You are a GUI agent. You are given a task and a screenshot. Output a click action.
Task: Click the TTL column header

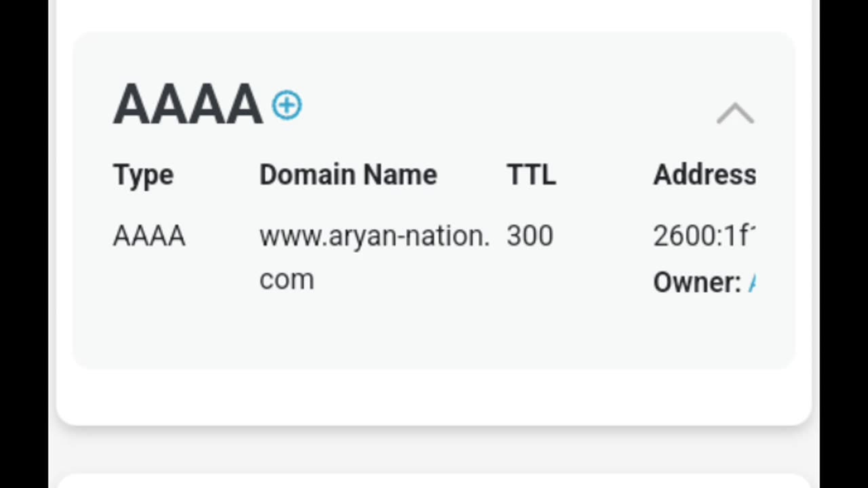click(x=531, y=175)
